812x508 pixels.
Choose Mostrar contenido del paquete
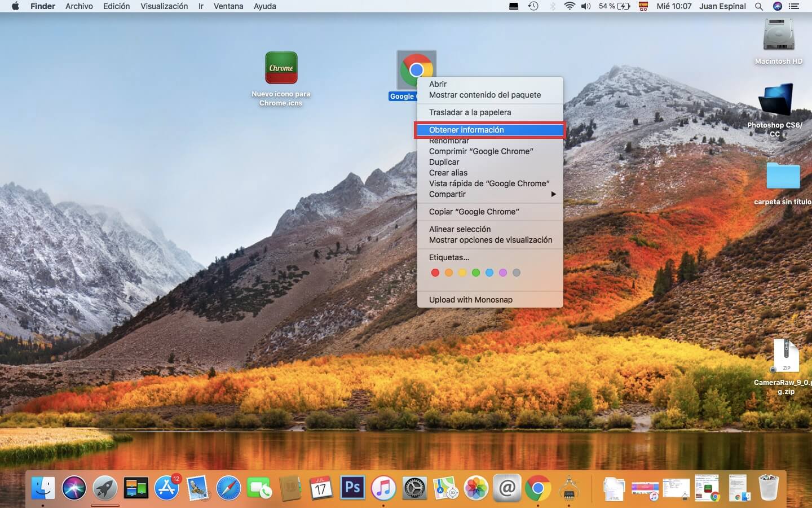click(x=490, y=95)
